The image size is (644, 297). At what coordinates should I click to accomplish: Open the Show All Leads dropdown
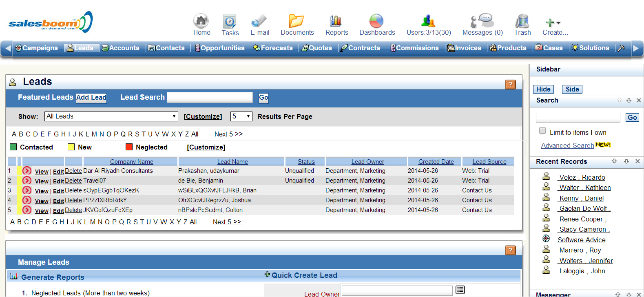[x=111, y=116]
